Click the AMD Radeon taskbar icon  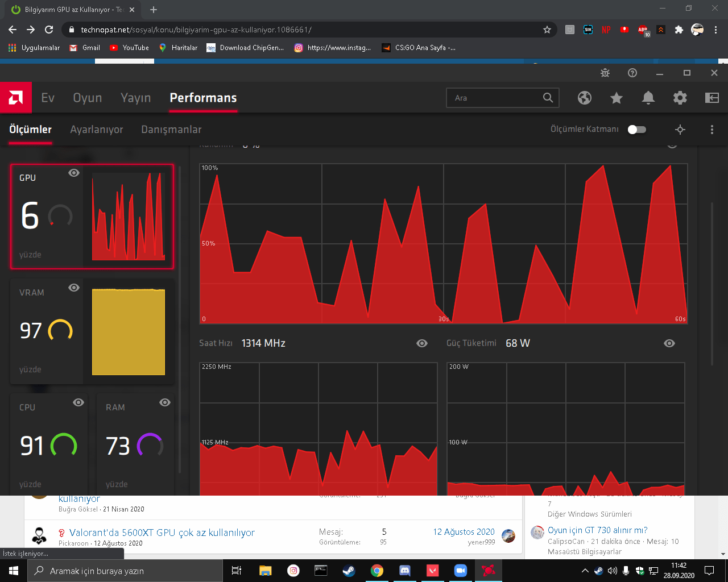point(489,571)
